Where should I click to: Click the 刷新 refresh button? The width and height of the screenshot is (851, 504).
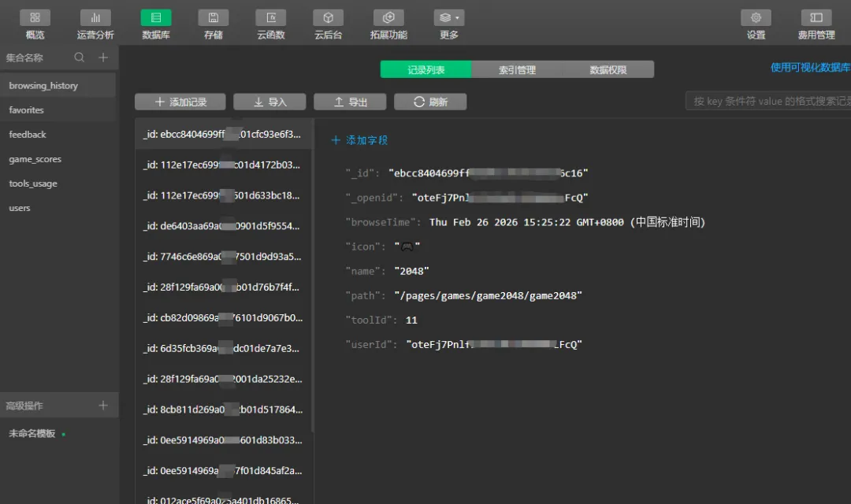tap(430, 102)
